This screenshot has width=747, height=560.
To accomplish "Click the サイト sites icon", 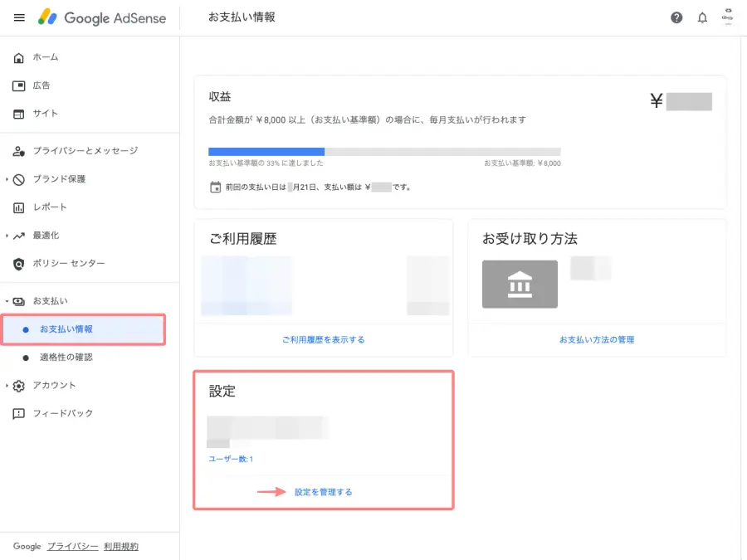I will (18, 114).
